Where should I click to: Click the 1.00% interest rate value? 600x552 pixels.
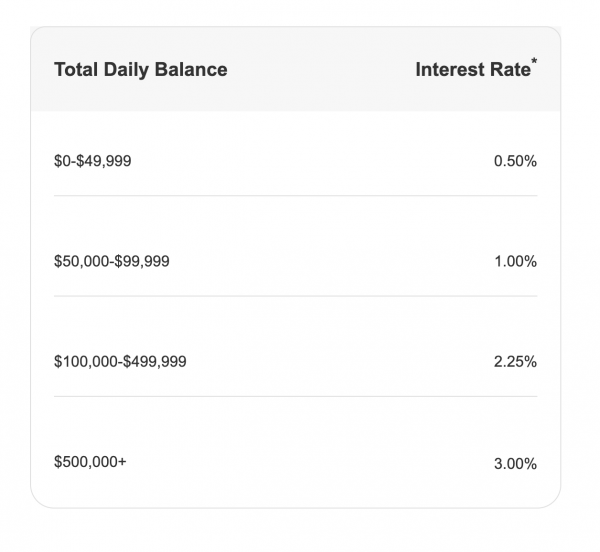[515, 261]
